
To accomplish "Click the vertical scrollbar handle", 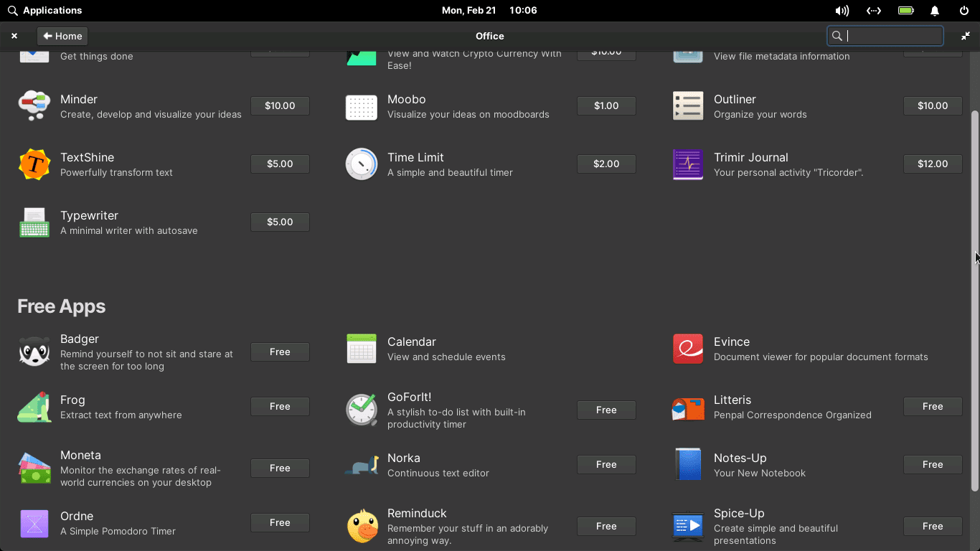I will click(974, 301).
